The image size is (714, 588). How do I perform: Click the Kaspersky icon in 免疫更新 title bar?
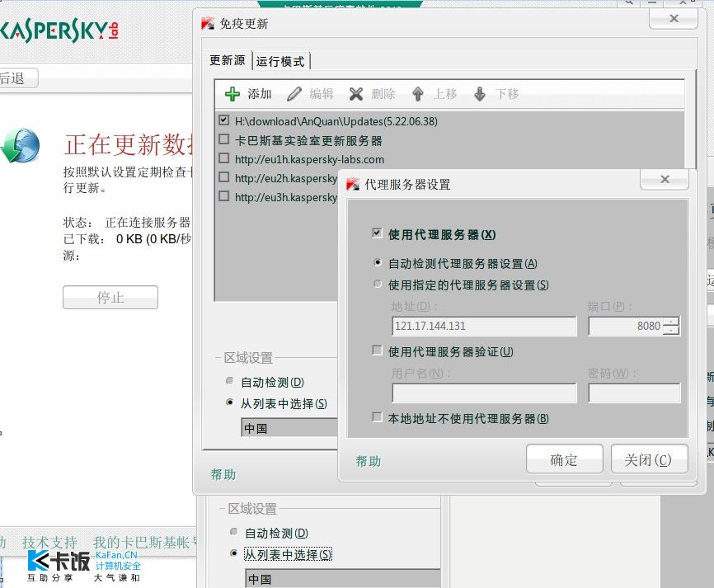[208, 23]
